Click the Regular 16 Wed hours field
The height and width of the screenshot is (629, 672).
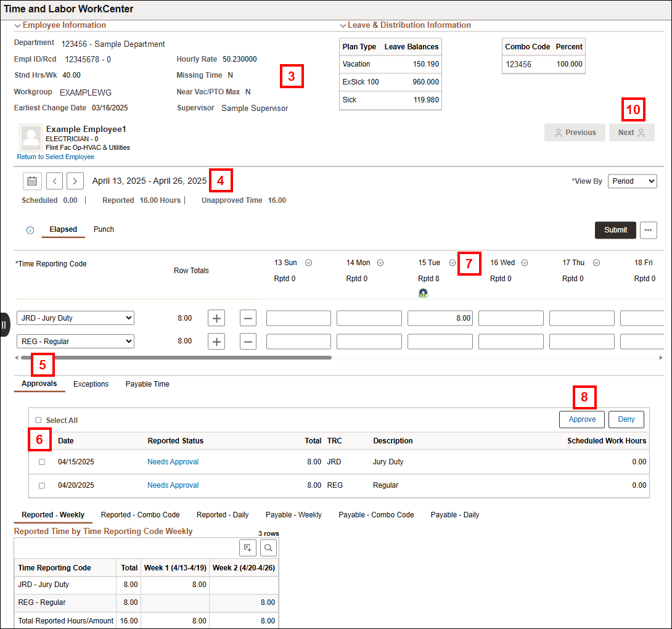pos(511,341)
